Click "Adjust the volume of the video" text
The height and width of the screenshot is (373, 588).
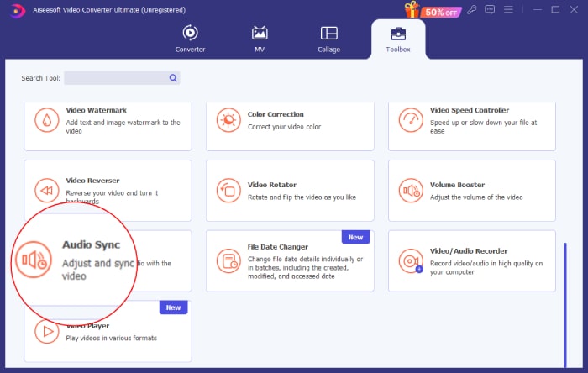(476, 197)
